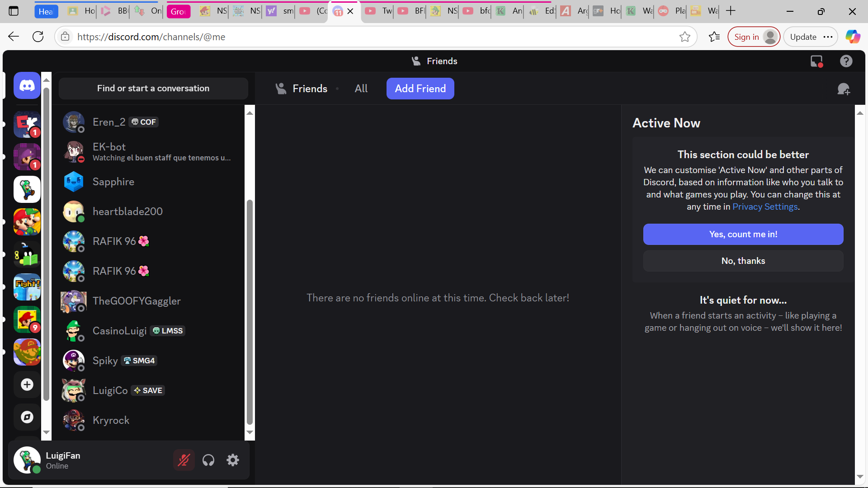Viewport: 868px width, 488px height.
Task: Switch to the All friends tab
Action: [361, 89]
